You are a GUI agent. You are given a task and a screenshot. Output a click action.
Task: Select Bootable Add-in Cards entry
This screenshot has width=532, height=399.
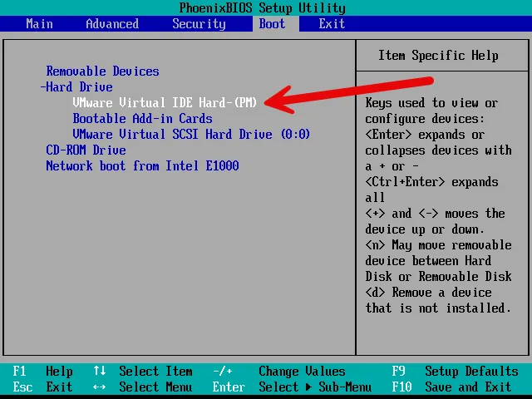pyautogui.click(x=142, y=118)
